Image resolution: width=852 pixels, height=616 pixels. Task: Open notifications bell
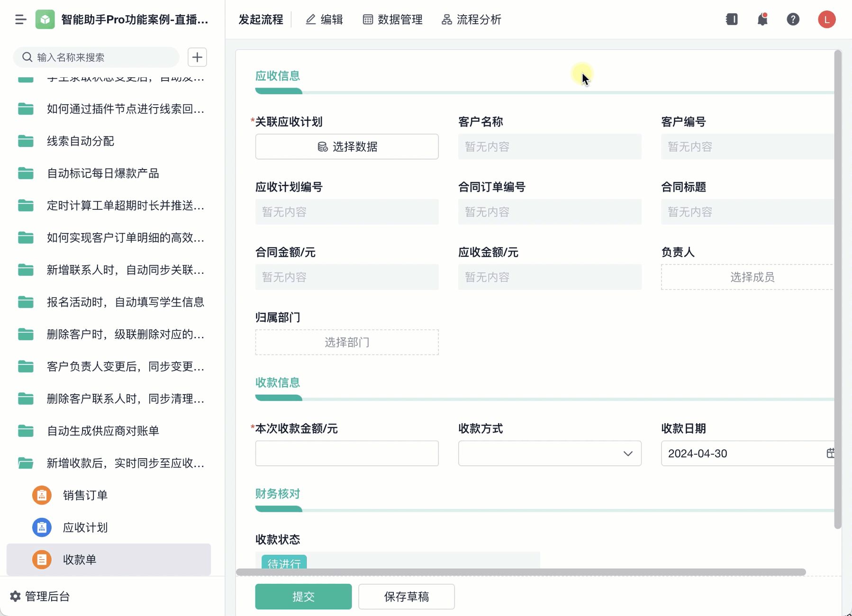pyautogui.click(x=762, y=19)
